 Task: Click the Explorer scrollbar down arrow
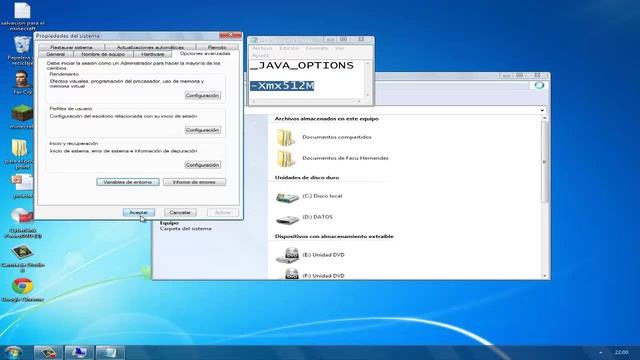544,276
